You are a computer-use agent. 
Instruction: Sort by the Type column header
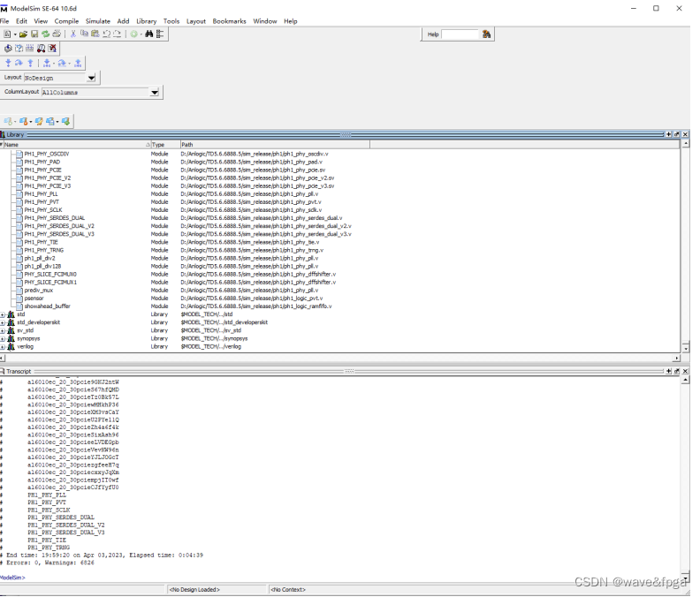[165, 145]
